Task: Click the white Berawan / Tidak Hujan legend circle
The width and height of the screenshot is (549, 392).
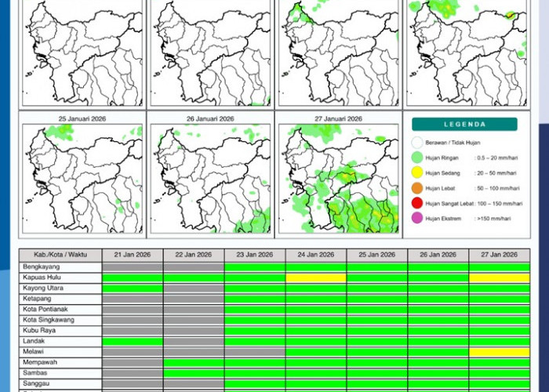Action: pyautogui.click(x=416, y=143)
